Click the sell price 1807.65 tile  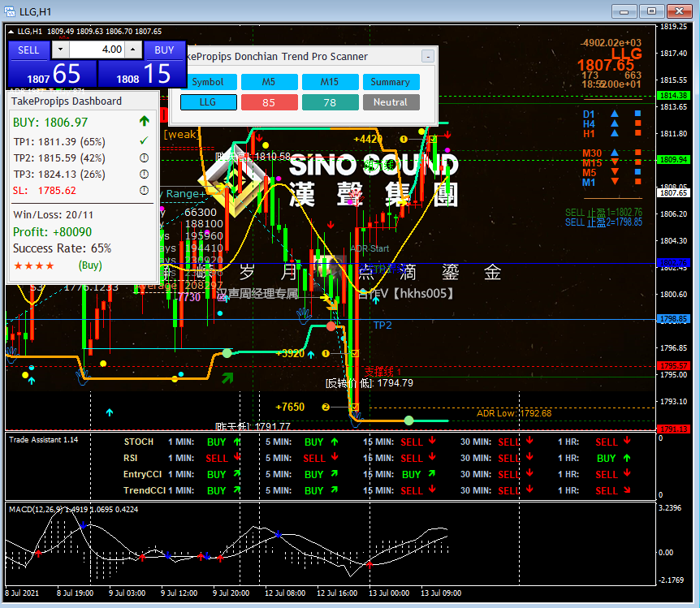coord(53,74)
